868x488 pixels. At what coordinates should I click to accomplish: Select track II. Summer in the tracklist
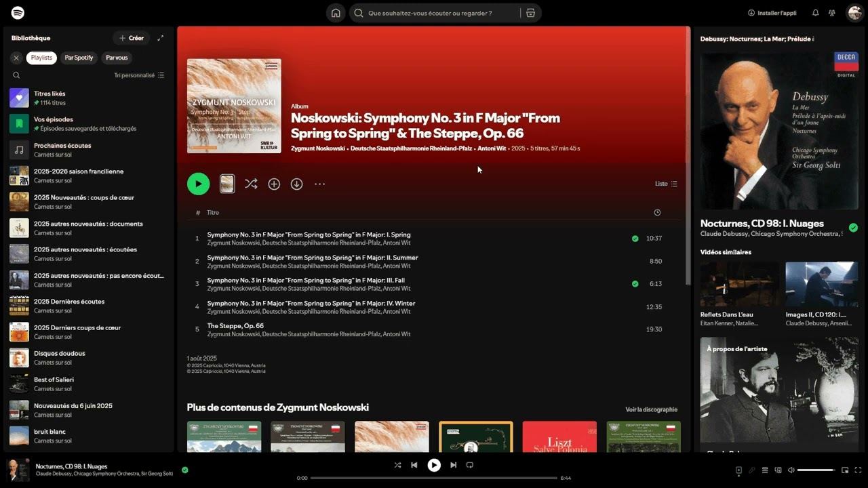click(434, 262)
